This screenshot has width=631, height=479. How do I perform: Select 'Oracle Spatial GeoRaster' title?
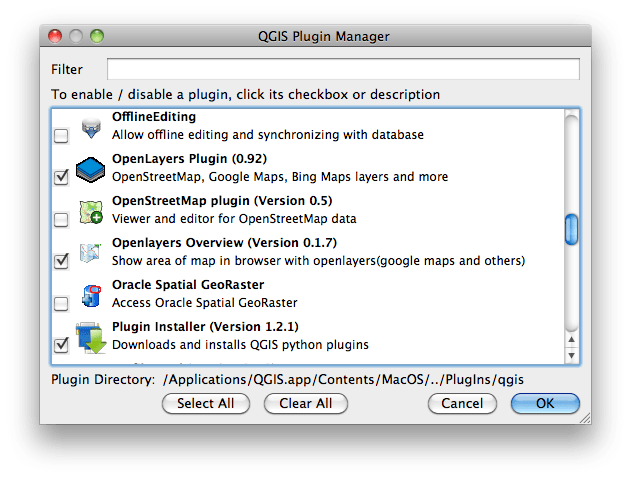pyautogui.click(x=188, y=285)
